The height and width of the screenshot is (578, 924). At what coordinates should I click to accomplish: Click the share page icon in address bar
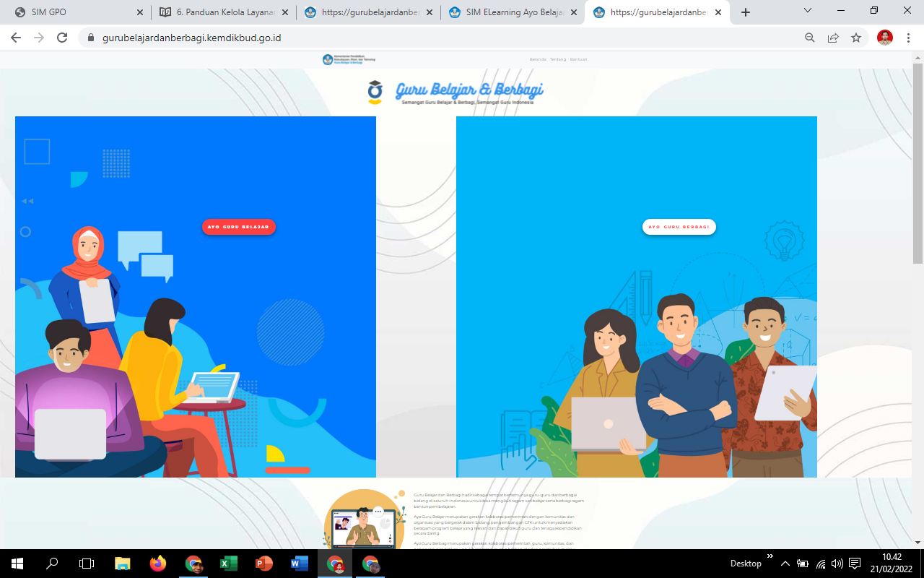click(833, 38)
